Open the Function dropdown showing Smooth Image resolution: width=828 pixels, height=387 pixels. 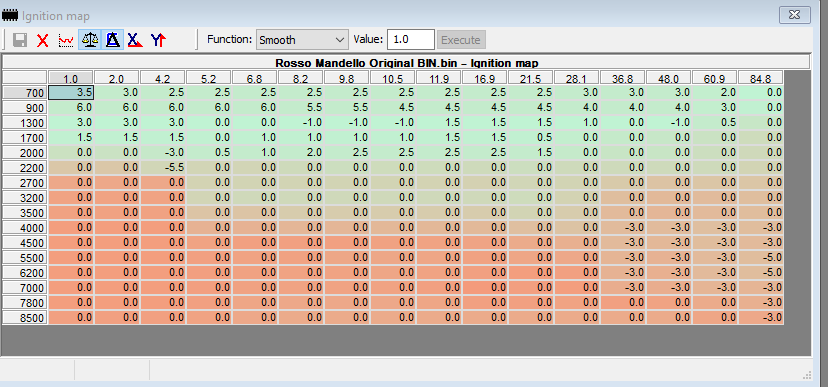click(x=302, y=40)
